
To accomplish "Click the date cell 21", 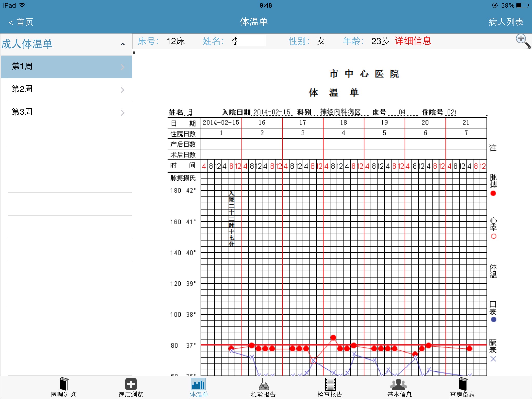I will pos(466,122).
